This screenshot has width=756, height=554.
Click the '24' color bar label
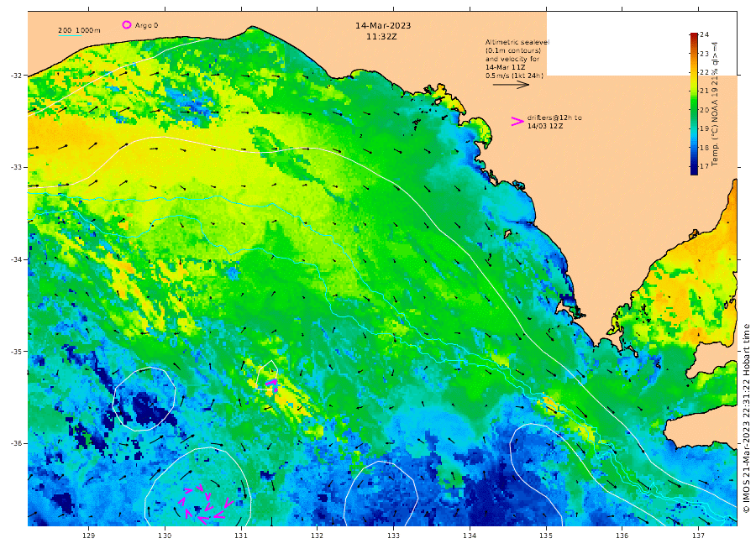tap(705, 34)
